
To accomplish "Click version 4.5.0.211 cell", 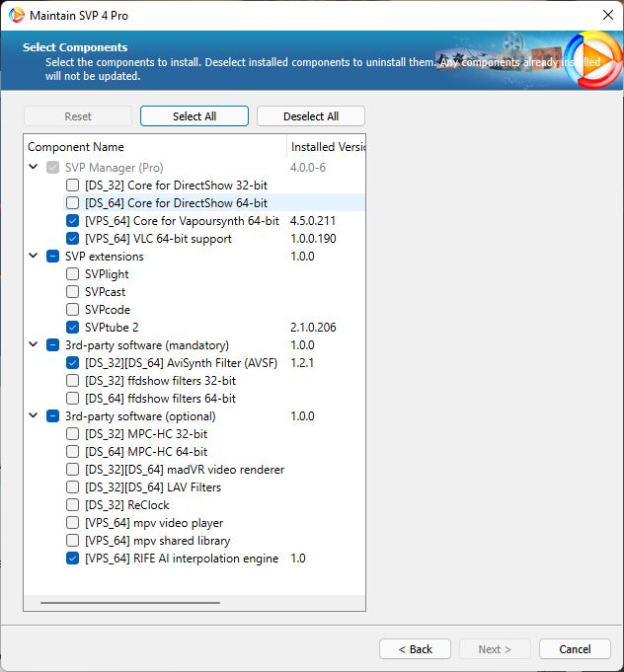I will pos(313,221).
